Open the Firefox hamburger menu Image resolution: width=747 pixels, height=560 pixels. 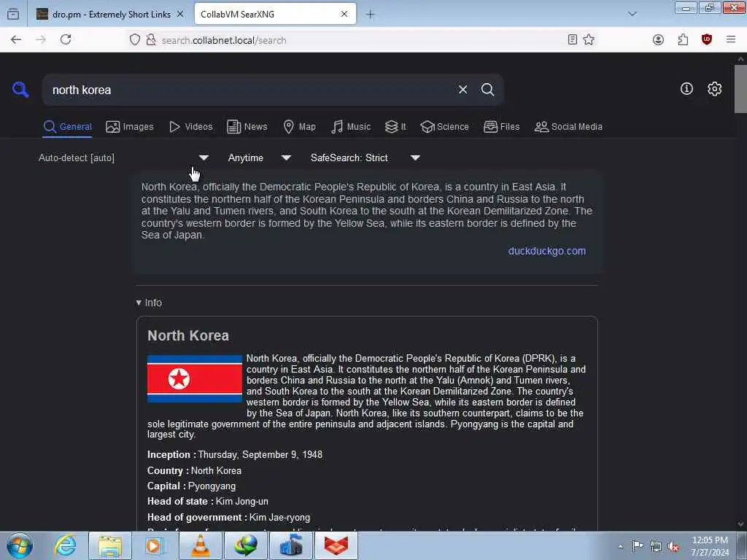(731, 40)
